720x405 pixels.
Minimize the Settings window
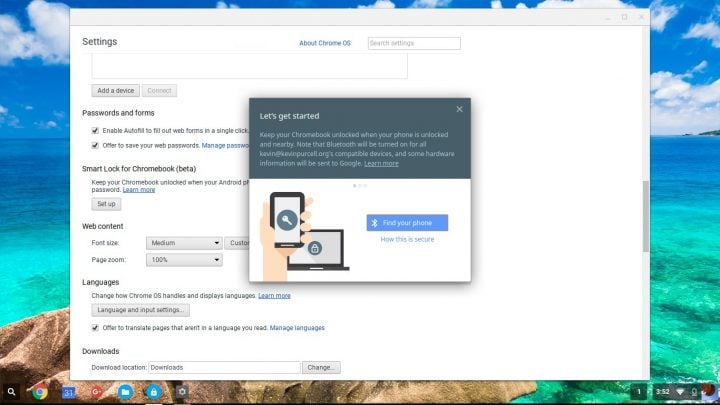[x=608, y=17]
